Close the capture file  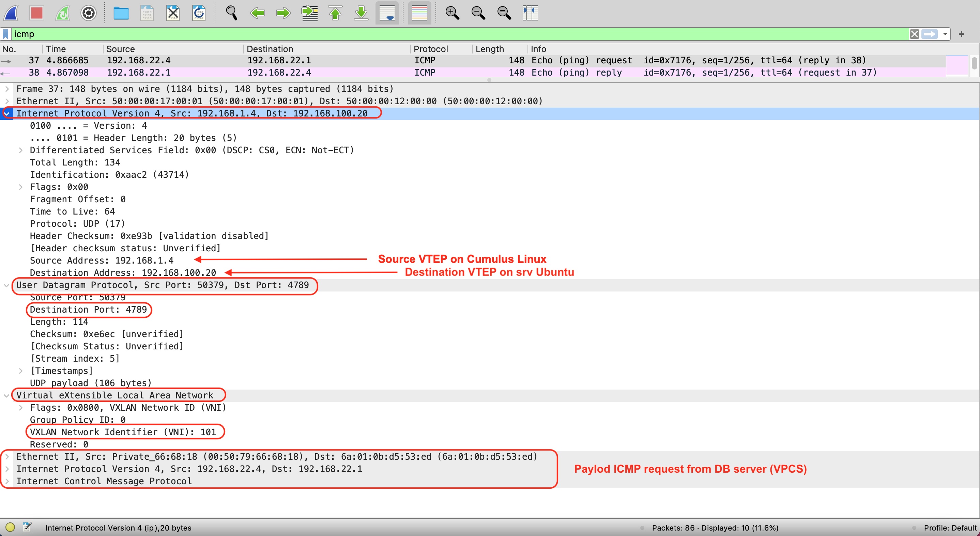click(173, 13)
